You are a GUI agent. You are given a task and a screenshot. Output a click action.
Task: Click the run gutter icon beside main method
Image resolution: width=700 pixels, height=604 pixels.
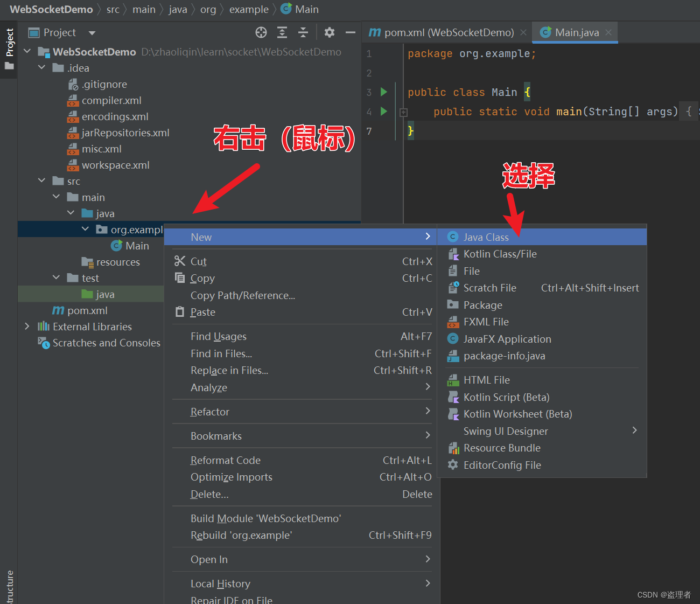384,112
